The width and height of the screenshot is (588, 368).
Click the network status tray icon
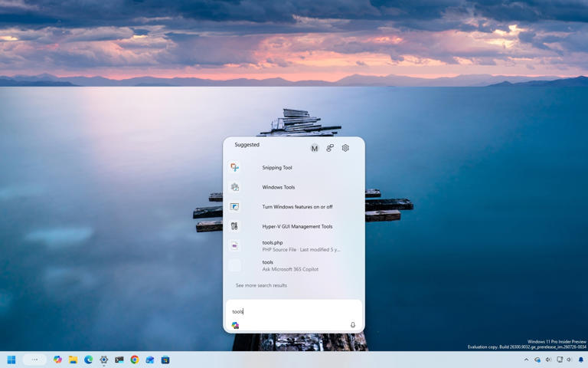(560, 360)
